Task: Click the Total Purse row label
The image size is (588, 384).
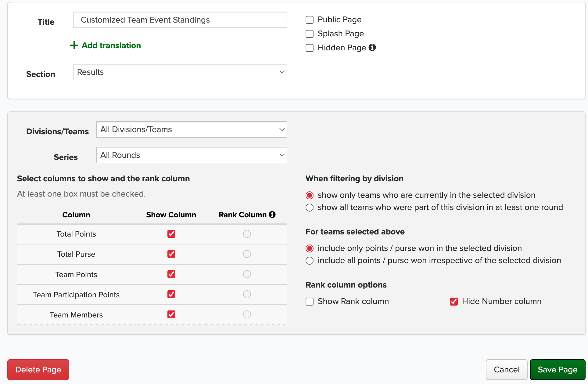Action: (x=76, y=254)
